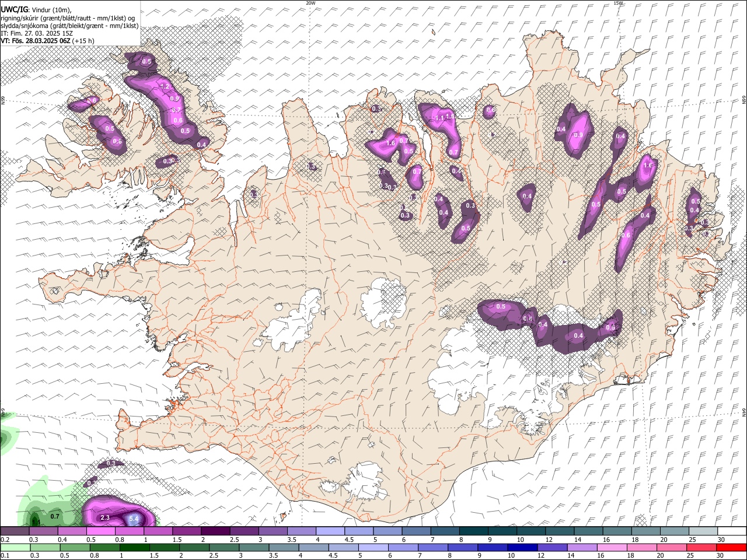
Task: Pick the bright pink swatch at 0.5, top scale
Action: pos(100,531)
